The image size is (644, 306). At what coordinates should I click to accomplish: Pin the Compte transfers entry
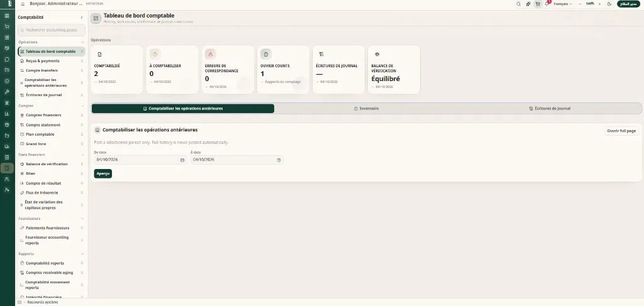[82, 70]
